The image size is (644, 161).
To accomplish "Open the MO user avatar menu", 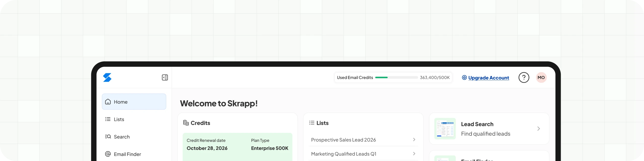I will click(541, 77).
